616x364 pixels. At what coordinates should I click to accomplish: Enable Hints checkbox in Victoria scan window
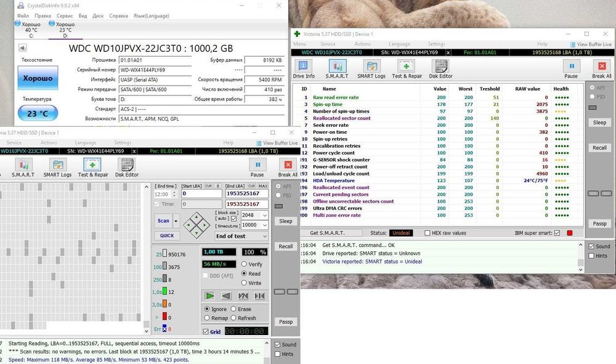click(x=277, y=354)
